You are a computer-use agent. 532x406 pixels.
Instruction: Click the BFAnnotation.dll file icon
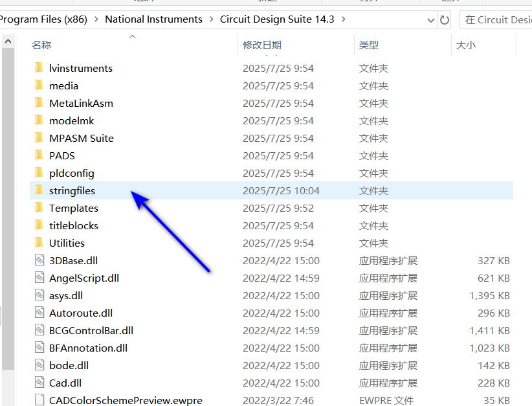(x=39, y=348)
